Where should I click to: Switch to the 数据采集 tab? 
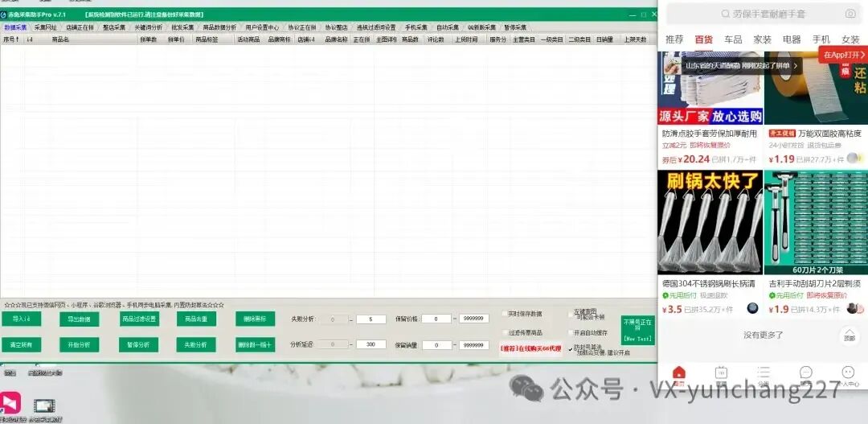point(15,27)
